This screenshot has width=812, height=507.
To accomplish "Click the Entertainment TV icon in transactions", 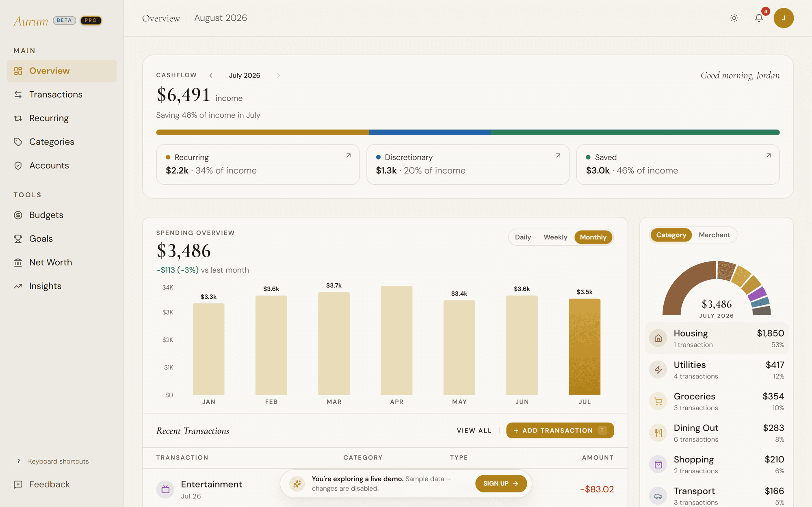I will click(165, 490).
